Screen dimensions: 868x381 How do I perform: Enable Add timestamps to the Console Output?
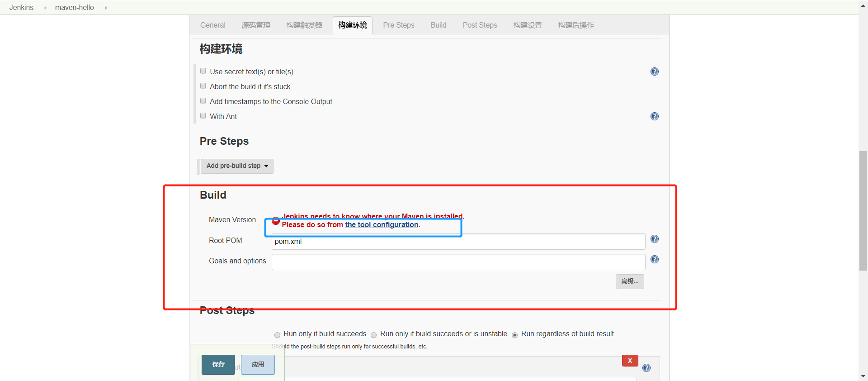click(x=203, y=101)
